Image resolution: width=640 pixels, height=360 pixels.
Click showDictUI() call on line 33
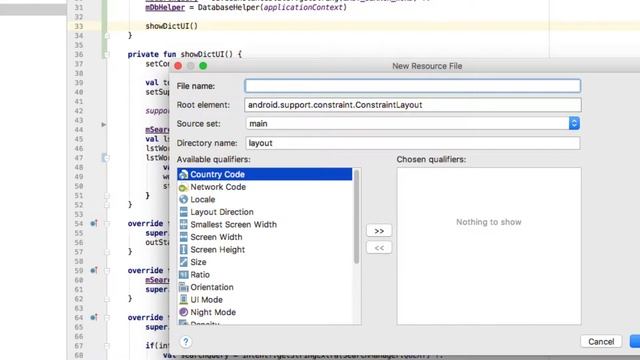[x=171, y=26]
